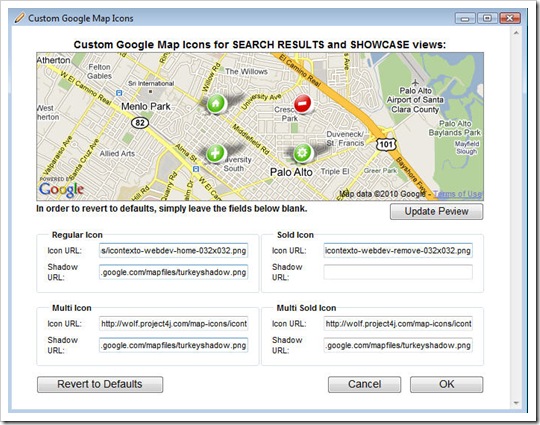Click the red minus marker on the map
The image size is (540, 425).
[302, 103]
